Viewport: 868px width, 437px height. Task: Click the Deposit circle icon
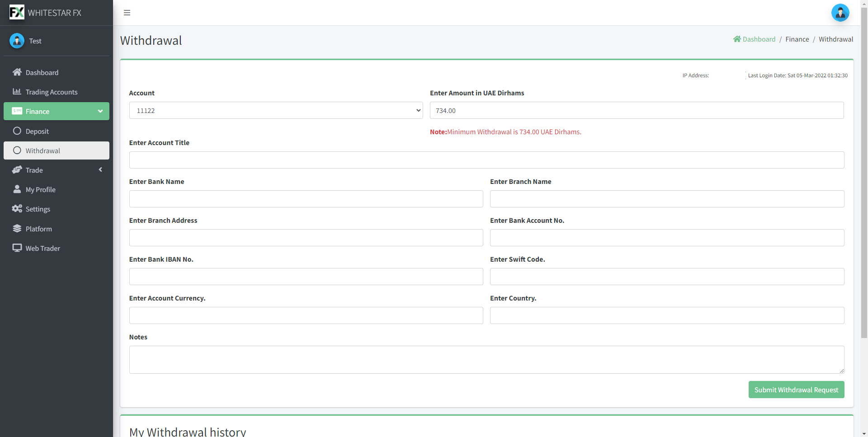coord(17,131)
